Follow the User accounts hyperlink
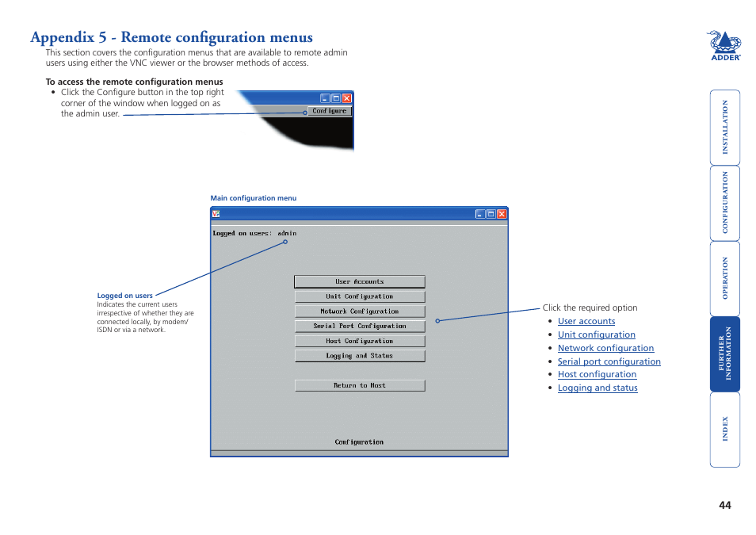 coord(586,321)
